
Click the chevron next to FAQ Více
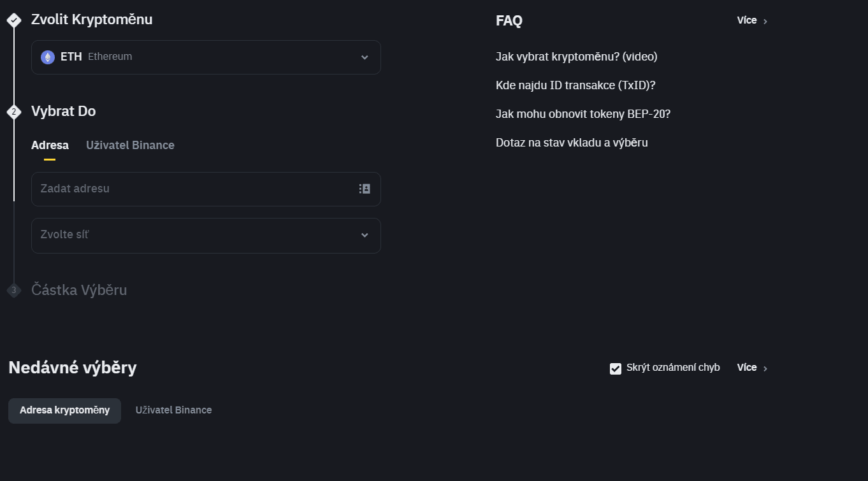point(764,20)
